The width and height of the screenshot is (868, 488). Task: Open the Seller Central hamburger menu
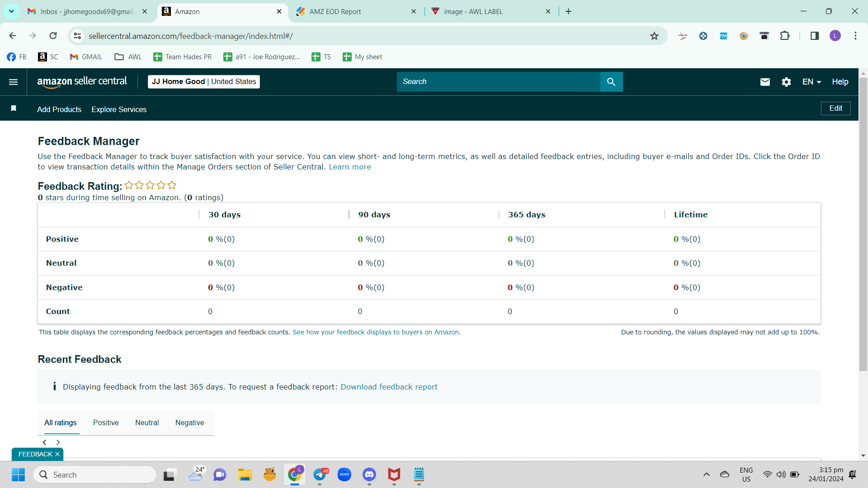click(13, 82)
